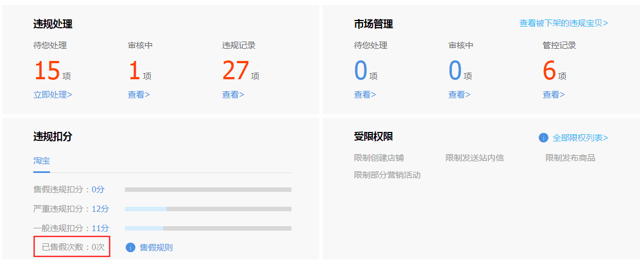Screen dimensions: 644x260
Task: Click the 管控记录 label
Action: click(559, 45)
